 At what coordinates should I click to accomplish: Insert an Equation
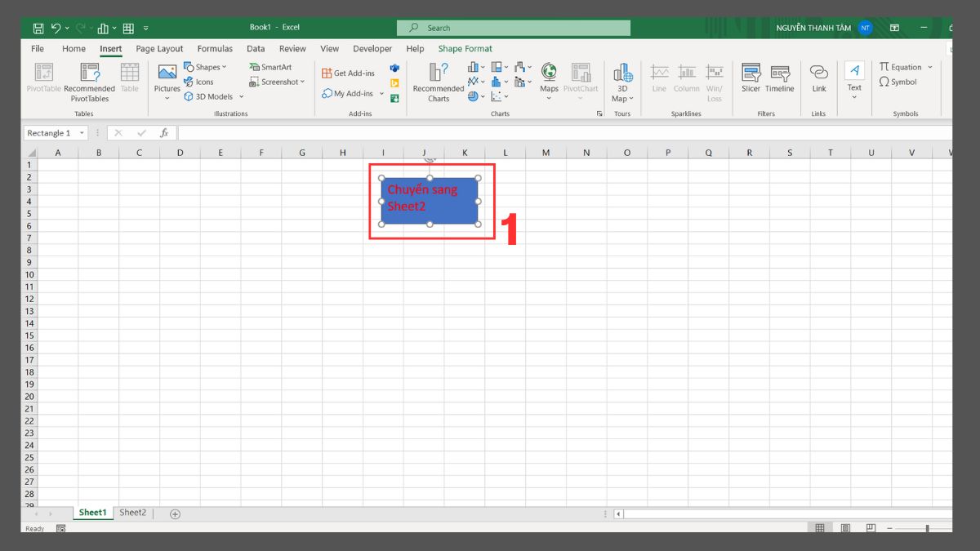(900, 66)
